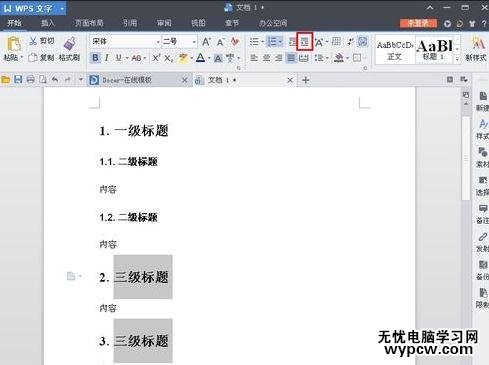Screen dimensions: 489x365
Task: Save document with the floppy disk icon
Action: tap(18, 80)
